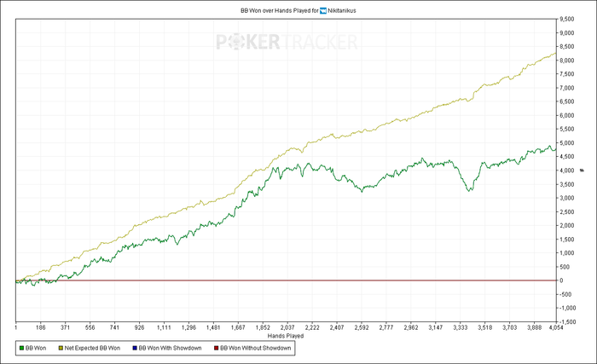Click the 1,852 x-axis tick label
597x364 pixels.
pyautogui.click(x=263, y=327)
